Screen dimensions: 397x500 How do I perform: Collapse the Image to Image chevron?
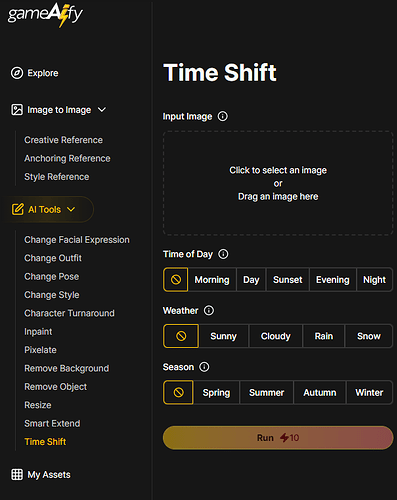[x=102, y=109]
